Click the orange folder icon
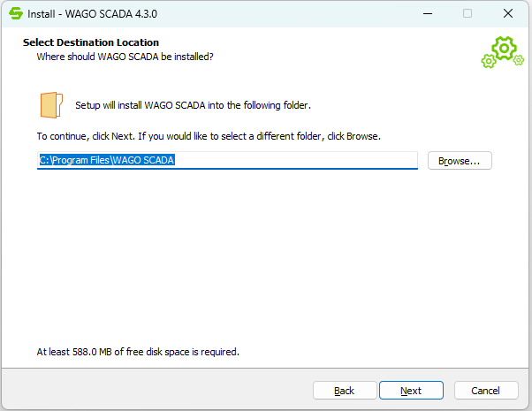 click(x=51, y=104)
